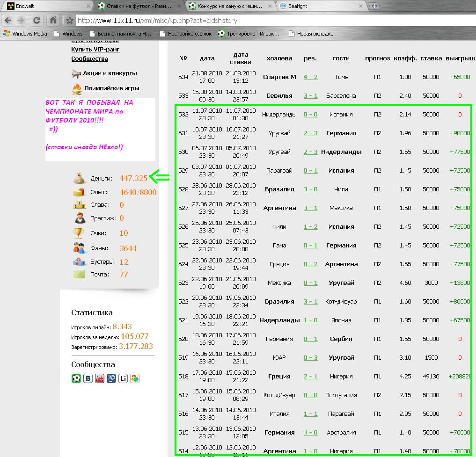476x457 pixels.
Task: Open the 'Акции и конкурсы' link
Action: (110, 73)
